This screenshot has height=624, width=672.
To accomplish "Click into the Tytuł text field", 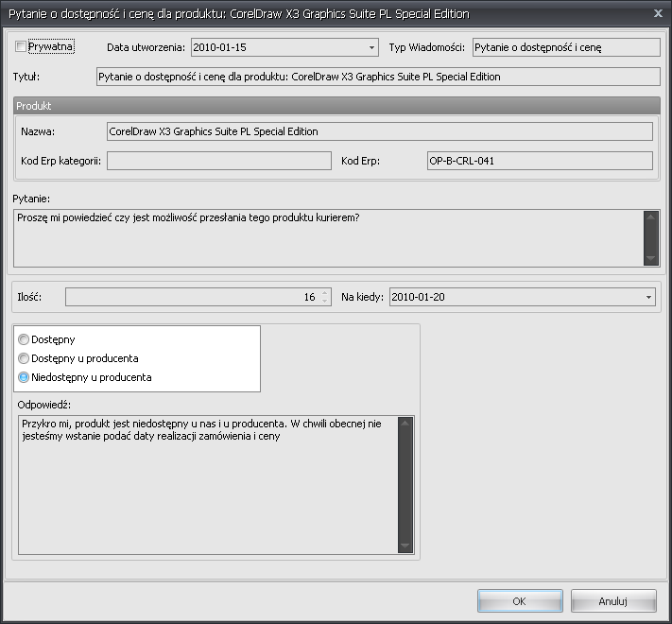I will click(x=378, y=77).
